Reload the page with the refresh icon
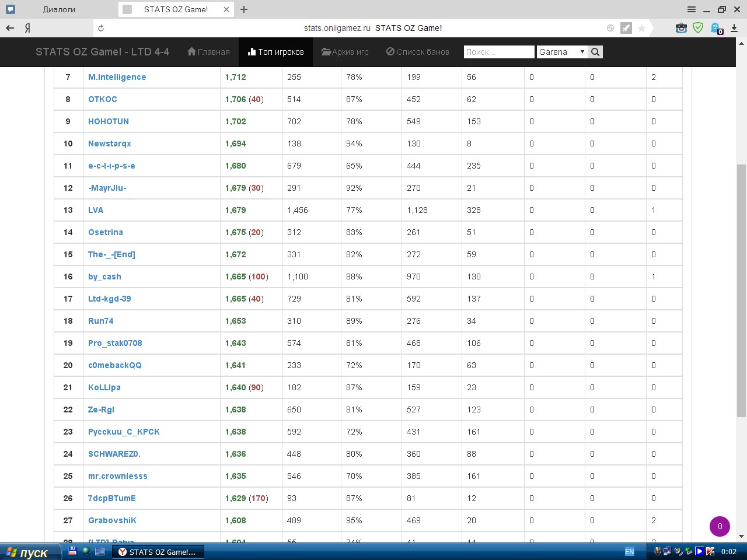 click(x=101, y=28)
